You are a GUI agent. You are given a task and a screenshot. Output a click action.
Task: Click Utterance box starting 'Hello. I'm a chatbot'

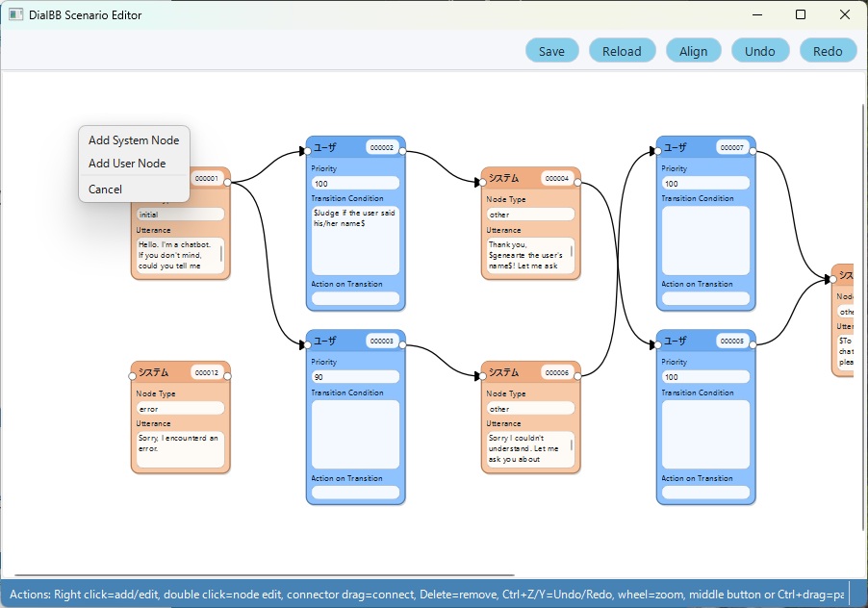click(181, 255)
